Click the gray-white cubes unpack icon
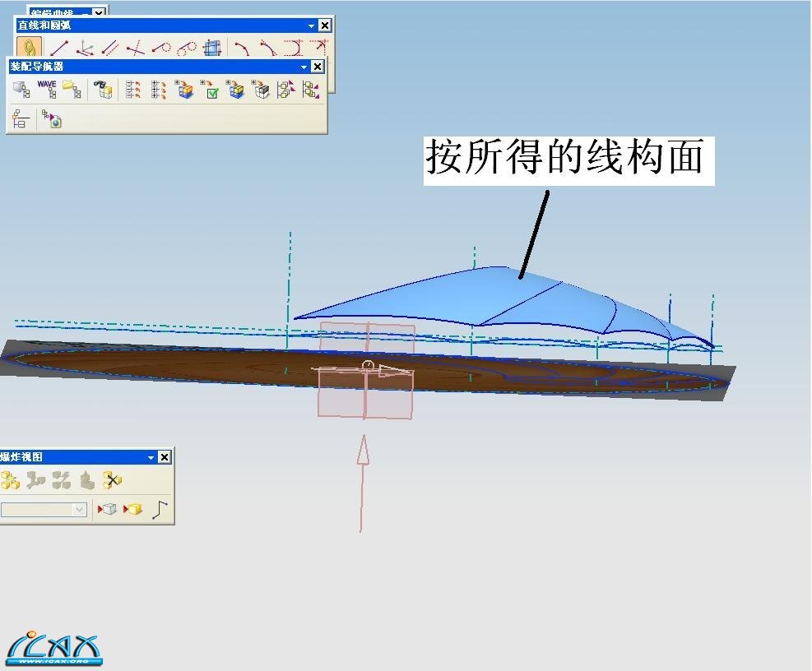Image resolution: width=812 pixels, height=671 pixels. (x=261, y=90)
